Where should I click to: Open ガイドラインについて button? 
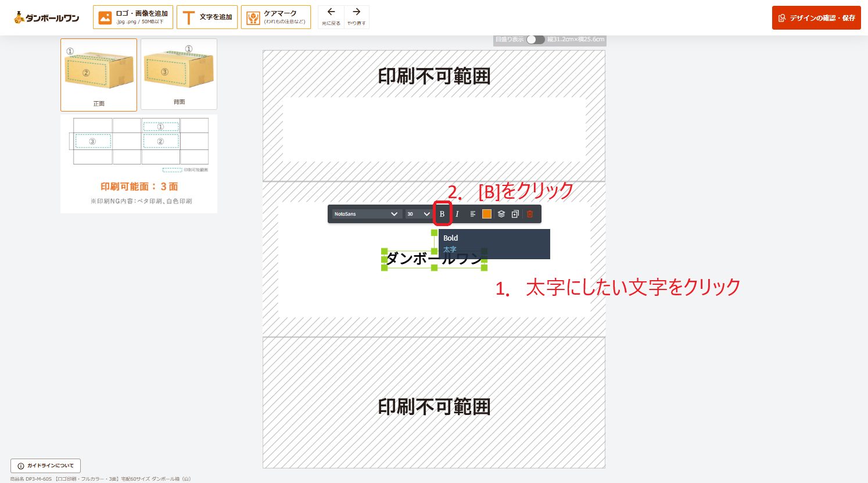pos(45,466)
